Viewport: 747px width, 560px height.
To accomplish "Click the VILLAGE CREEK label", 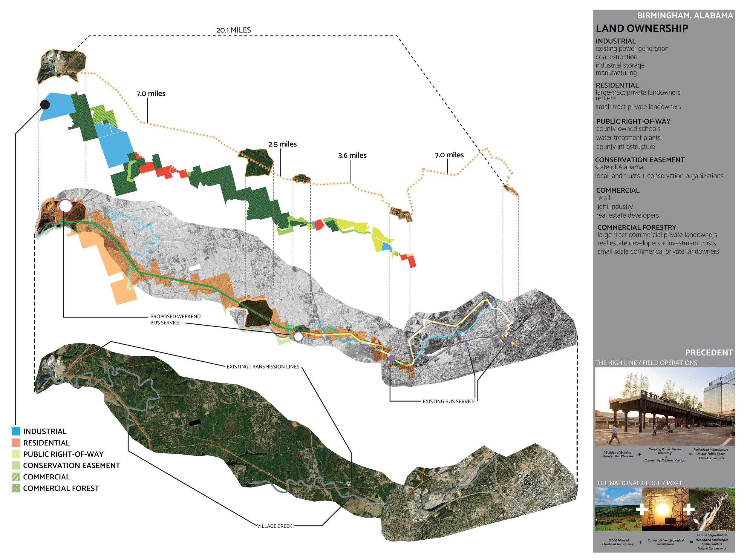I will 275,526.
